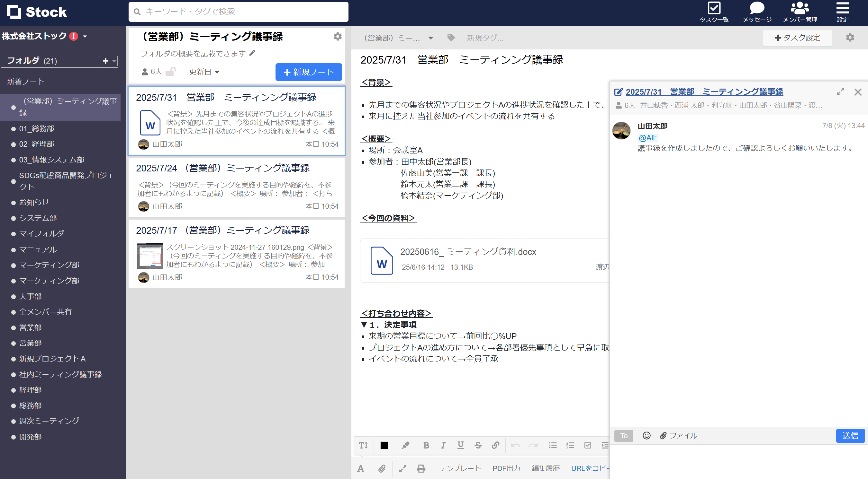This screenshot has width=868, height=479.
Task: Open the black text color swatch
Action: [x=384, y=445]
